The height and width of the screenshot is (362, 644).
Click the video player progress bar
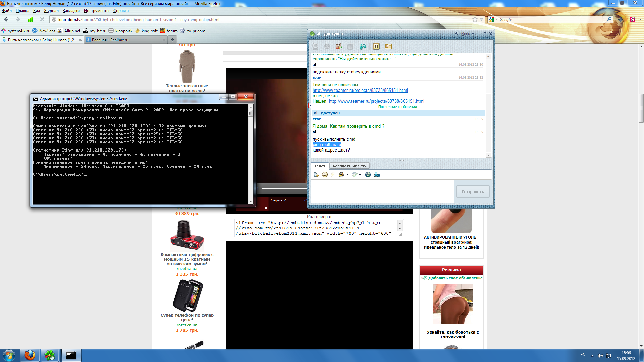284,189
